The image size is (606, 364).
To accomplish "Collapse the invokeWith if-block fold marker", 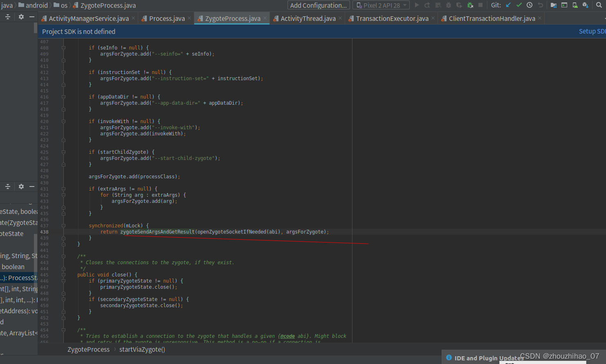I will click(x=63, y=121).
